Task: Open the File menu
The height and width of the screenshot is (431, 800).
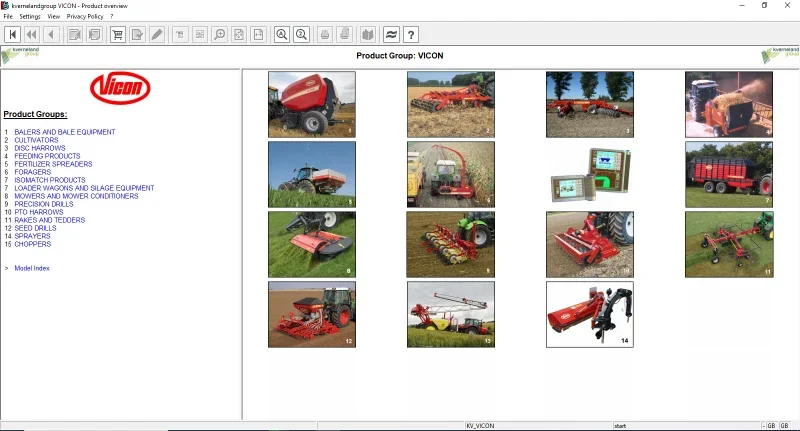Action: tap(8, 16)
